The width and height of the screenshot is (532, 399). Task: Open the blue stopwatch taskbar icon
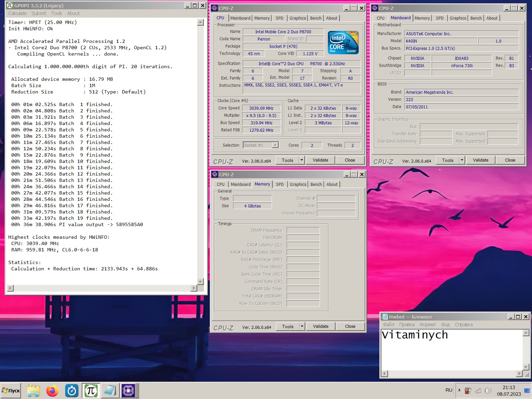click(71, 391)
